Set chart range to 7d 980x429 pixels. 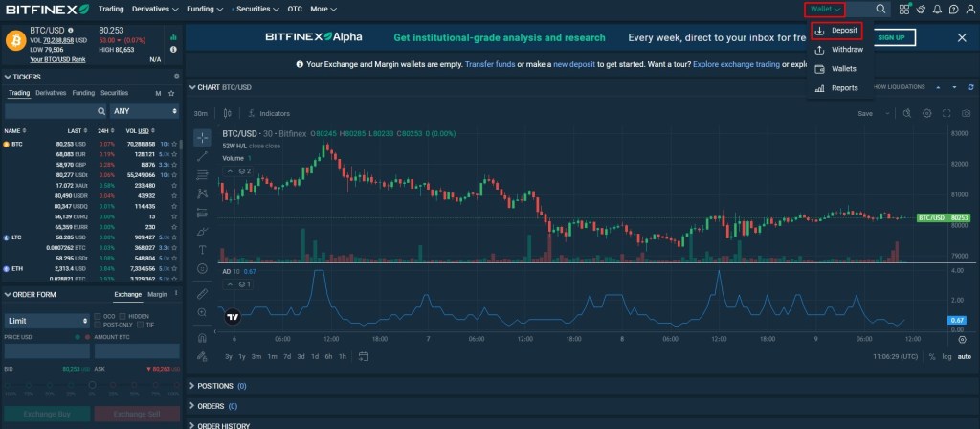pyautogui.click(x=287, y=356)
